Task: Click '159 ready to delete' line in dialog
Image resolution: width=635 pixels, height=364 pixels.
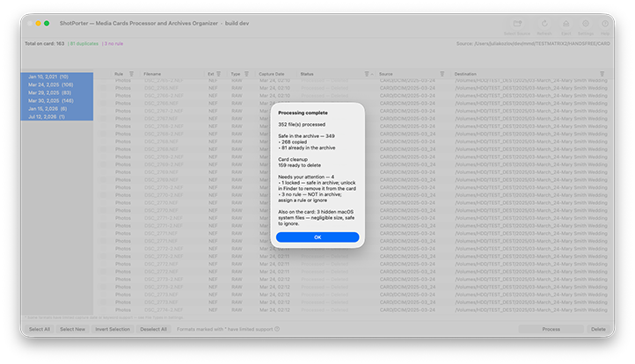Action: [x=300, y=165]
